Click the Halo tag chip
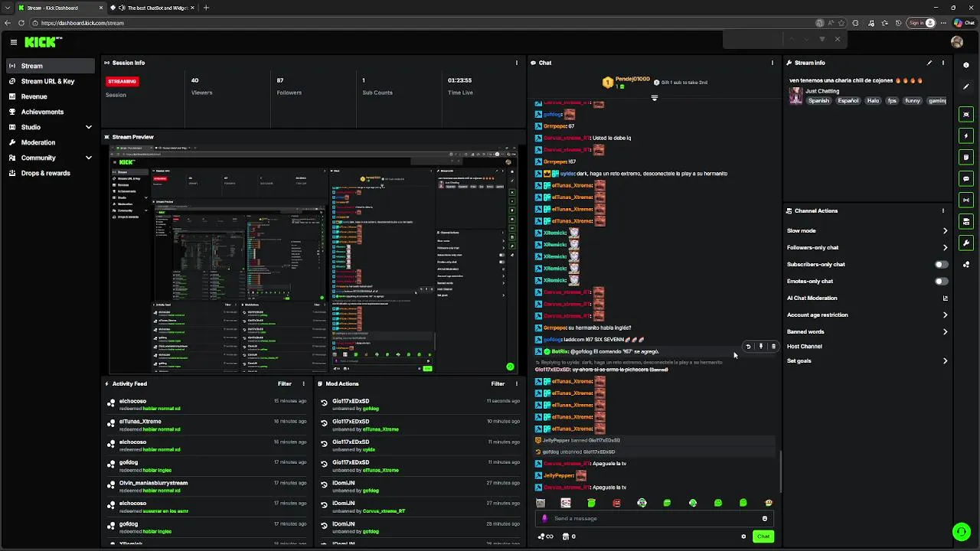 click(873, 100)
